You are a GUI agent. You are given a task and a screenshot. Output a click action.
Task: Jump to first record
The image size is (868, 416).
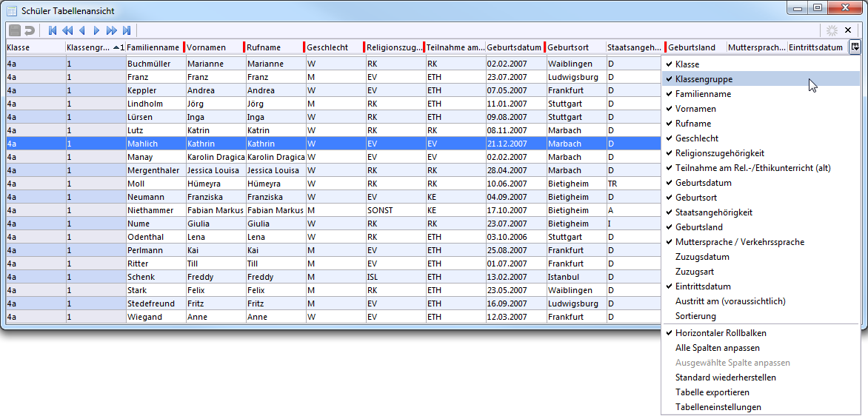click(x=53, y=30)
